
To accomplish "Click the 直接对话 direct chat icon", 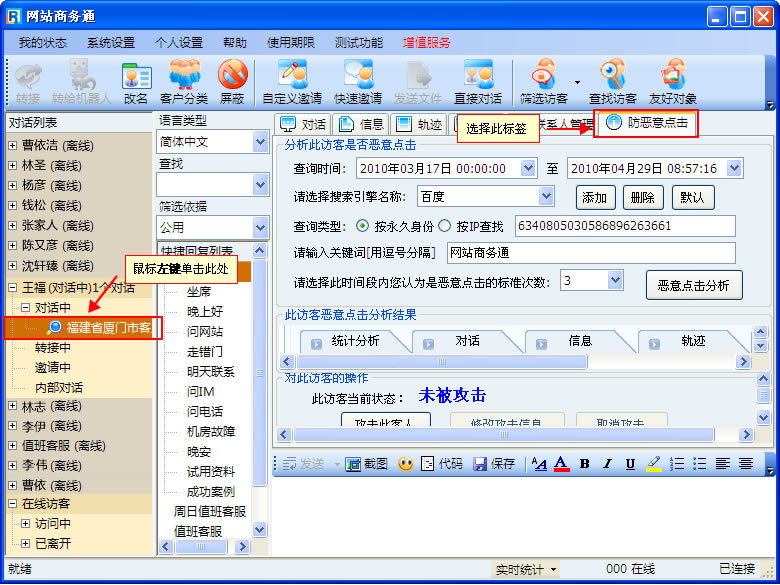I will click(x=478, y=82).
